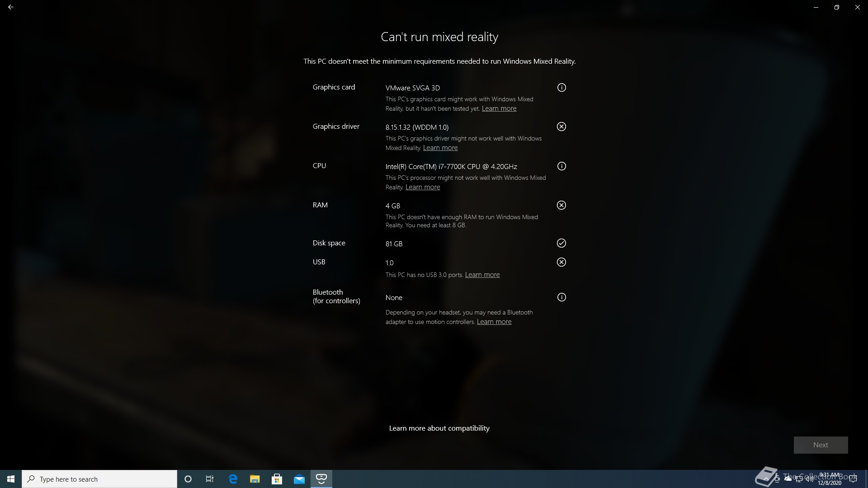Open info icon for Bluetooth row

click(561, 297)
